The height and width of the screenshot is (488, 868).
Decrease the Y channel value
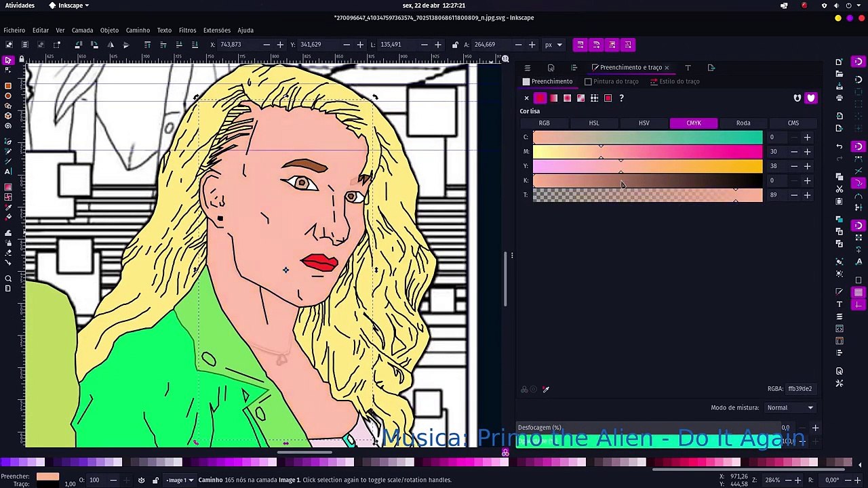(794, 166)
